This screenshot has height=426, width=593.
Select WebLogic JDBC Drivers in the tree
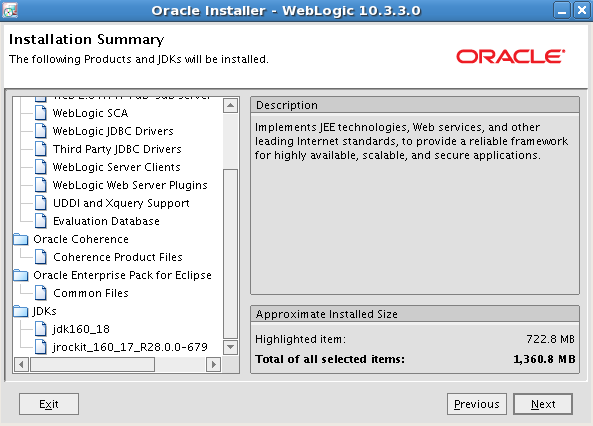coord(113,131)
